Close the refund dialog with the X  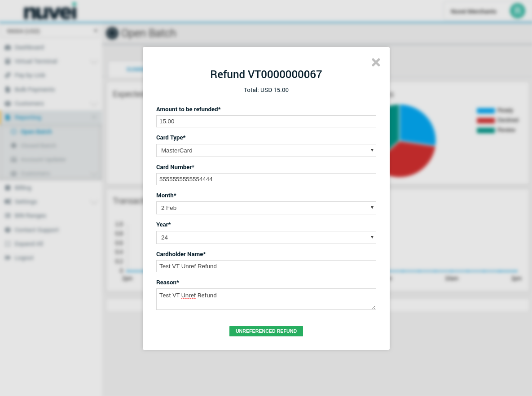tap(376, 63)
